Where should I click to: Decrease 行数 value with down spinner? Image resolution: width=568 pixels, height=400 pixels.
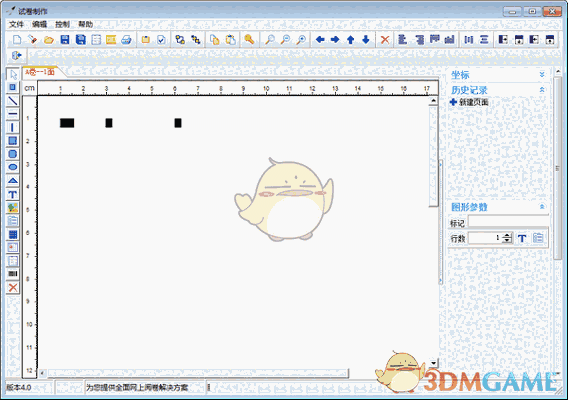click(508, 241)
